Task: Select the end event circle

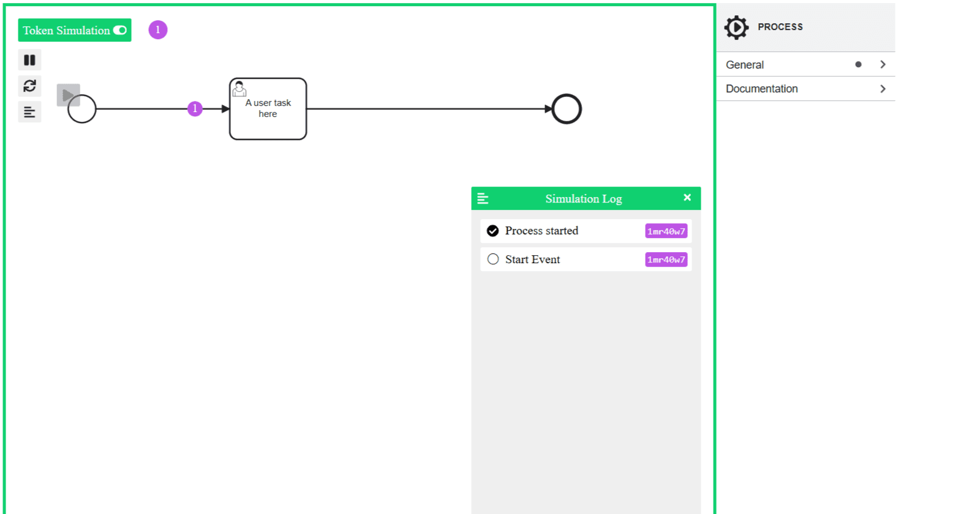Action: click(x=567, y=109)
